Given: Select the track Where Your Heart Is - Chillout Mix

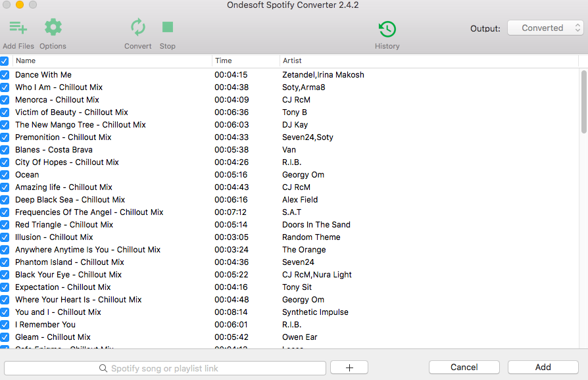Looking at the screenshot, I should coord(78,299).
